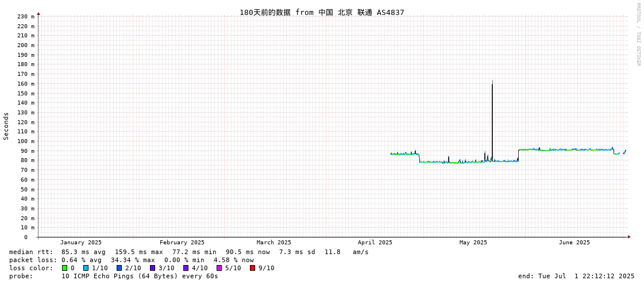Click the light blue 1/10 loss swatch

pos(86,268)
